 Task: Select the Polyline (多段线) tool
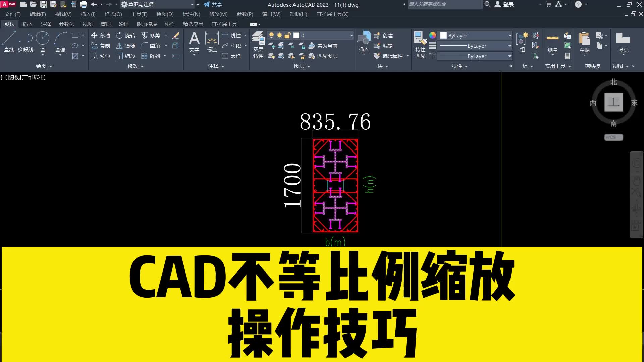pyautogui.click(x=26, y=42)
